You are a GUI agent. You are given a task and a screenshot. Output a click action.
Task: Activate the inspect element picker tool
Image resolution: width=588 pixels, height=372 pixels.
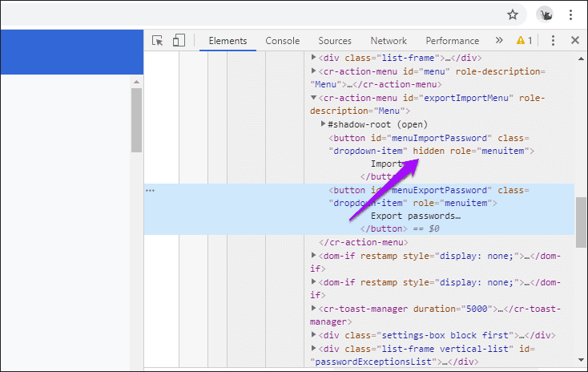tap(158, 40)
